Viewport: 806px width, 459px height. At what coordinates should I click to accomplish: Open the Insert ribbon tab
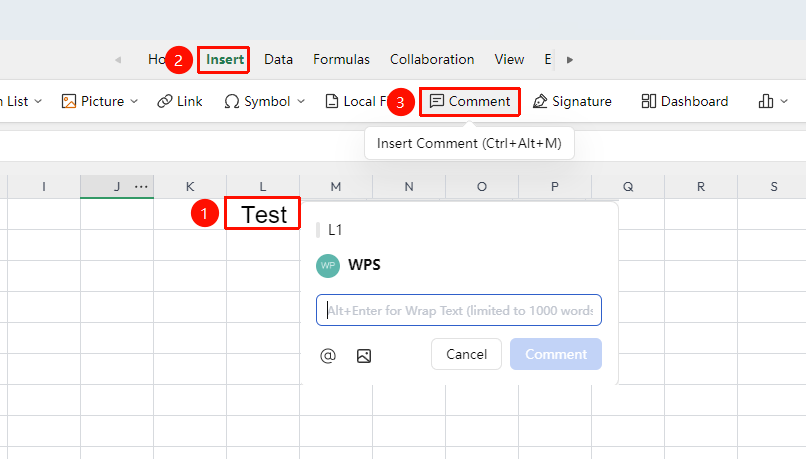225,60
